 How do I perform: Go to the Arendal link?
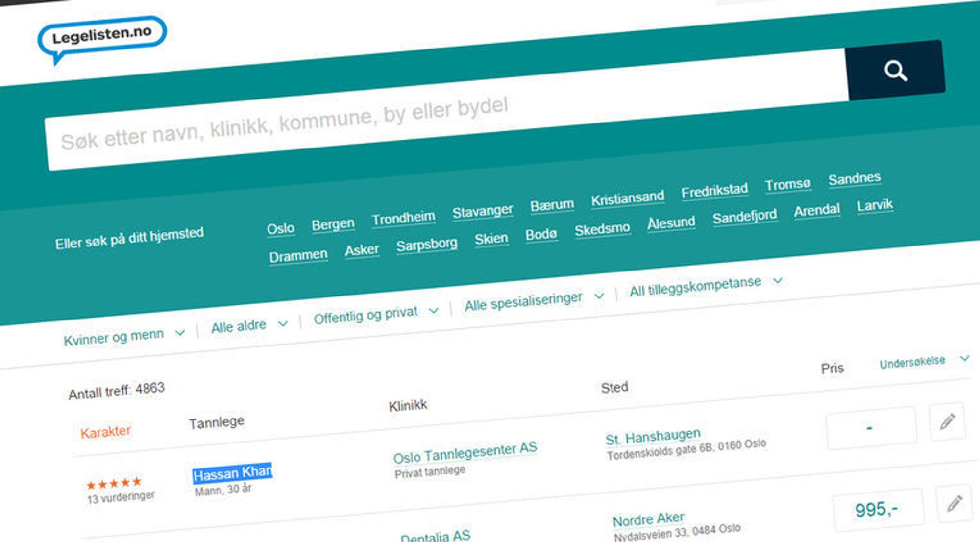point(817,210)
